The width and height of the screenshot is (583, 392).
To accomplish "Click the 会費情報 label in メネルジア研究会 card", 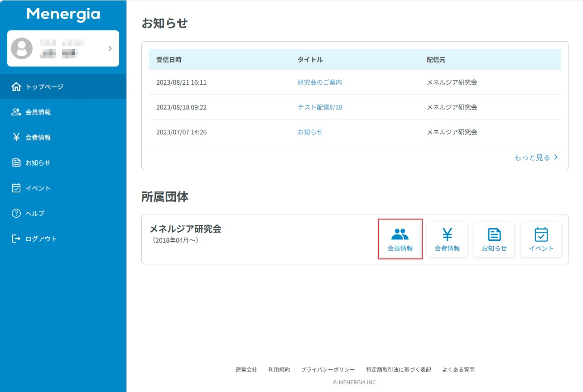I will pos(447,249).
